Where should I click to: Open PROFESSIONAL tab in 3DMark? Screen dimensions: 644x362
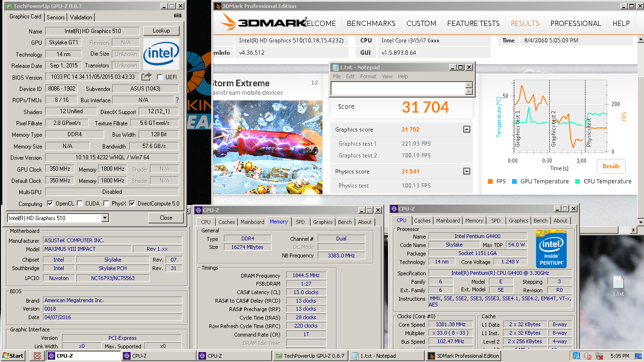[576, 24]
